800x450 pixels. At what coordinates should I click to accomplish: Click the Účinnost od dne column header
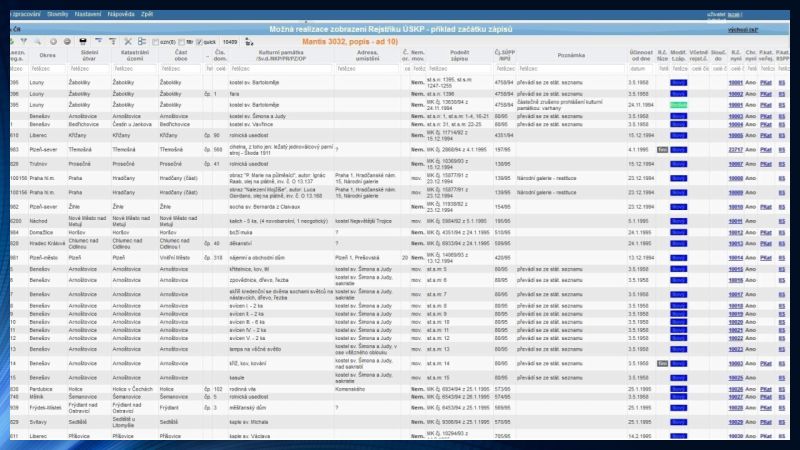tap(641, 55)
